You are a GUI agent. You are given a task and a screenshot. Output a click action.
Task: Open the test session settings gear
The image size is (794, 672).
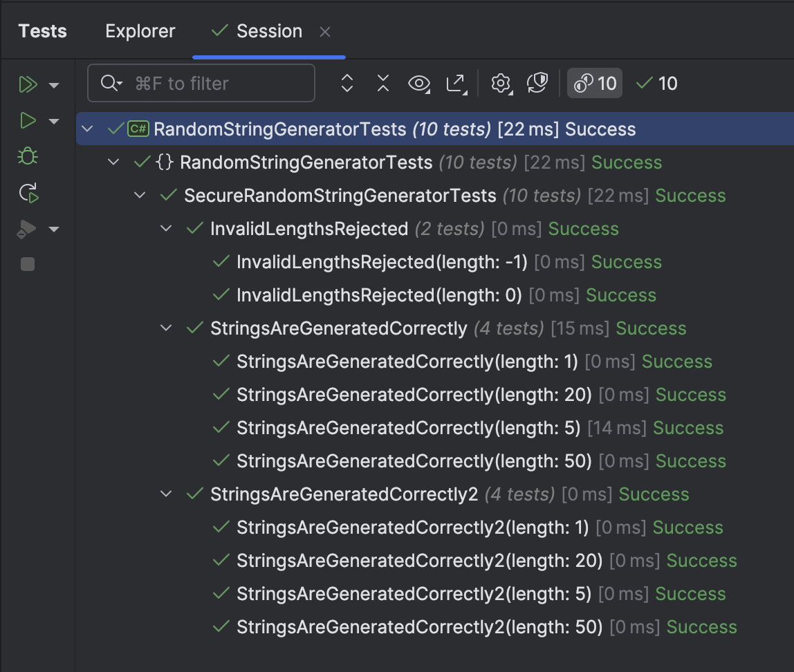[x=501, y=83]
